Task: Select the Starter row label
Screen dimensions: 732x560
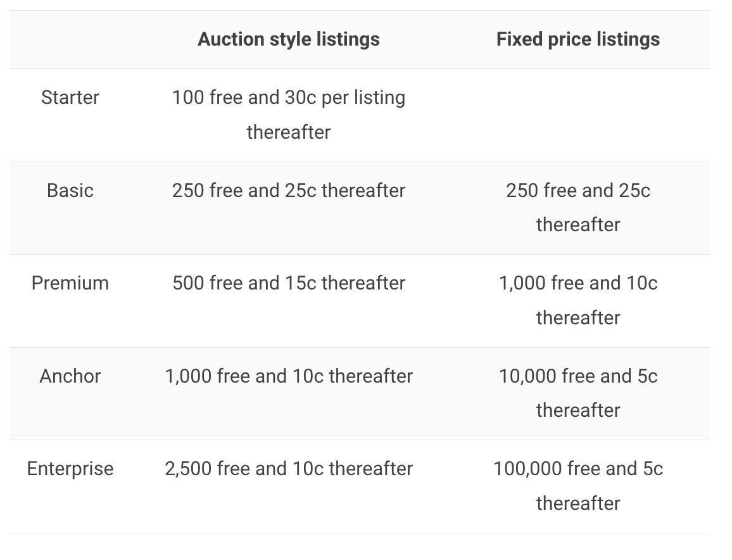Action: (70, 98)
